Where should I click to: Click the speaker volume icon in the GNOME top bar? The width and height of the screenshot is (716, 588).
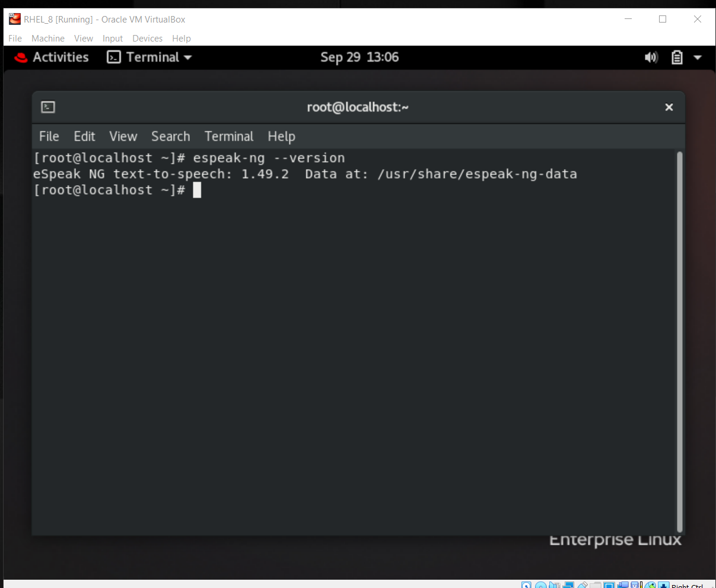coord(651,57)
